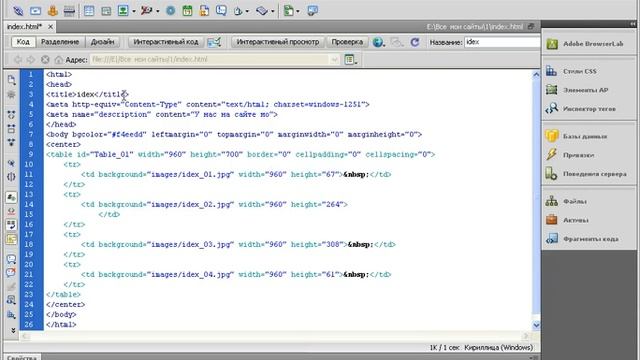Click the templates insert icon
This screenshot has width=640, height=360.
(x=289, y=11)
